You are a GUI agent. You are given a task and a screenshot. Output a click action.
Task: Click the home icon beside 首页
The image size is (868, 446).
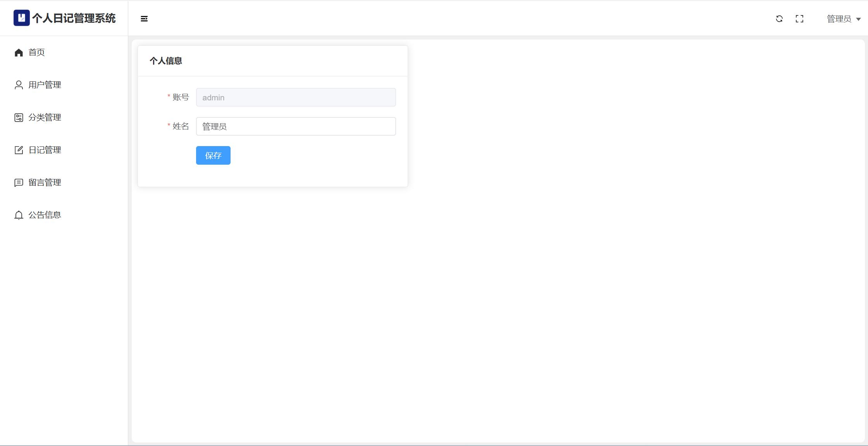pos(19,52)
